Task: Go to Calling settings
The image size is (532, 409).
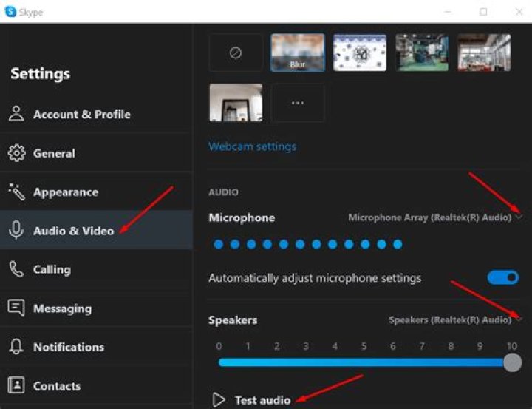Action: pos(96,269)
